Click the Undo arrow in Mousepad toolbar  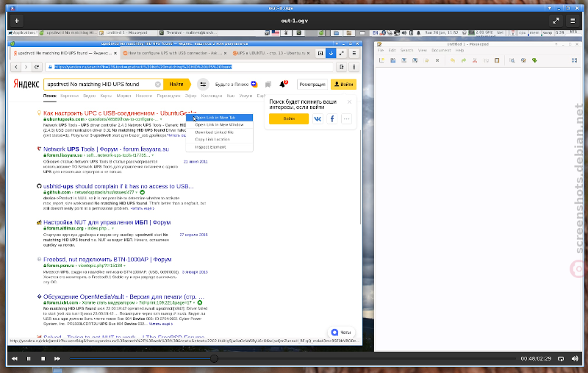[452, 60]
